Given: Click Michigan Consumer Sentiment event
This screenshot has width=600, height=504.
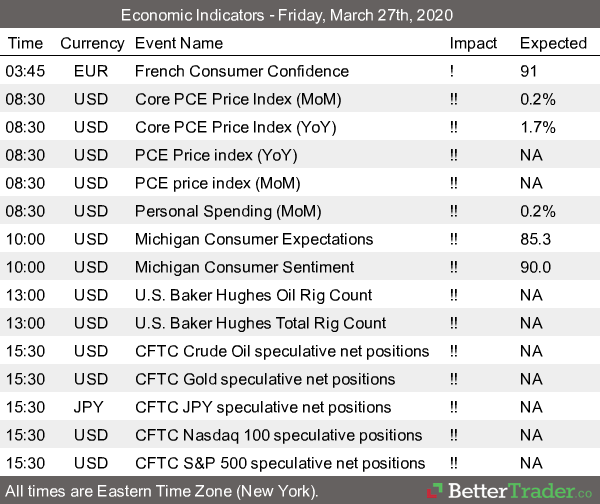Looking at the screenshot, I should point(244,267).
